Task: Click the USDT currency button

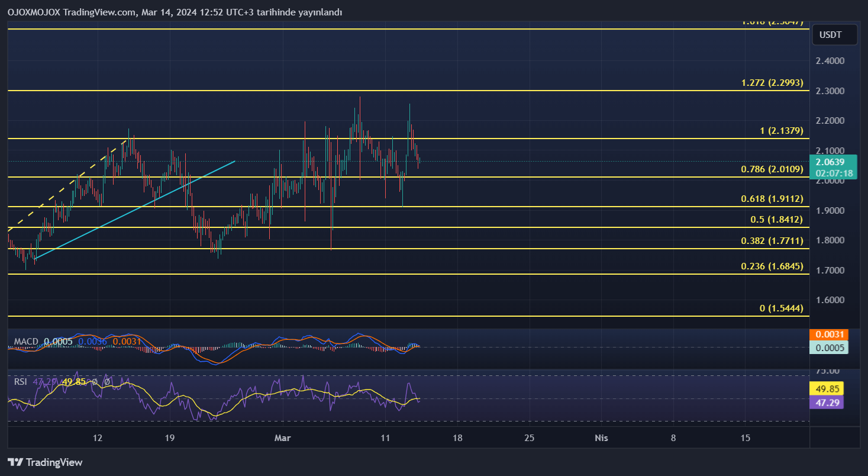Action: click(x=834, y=35)
